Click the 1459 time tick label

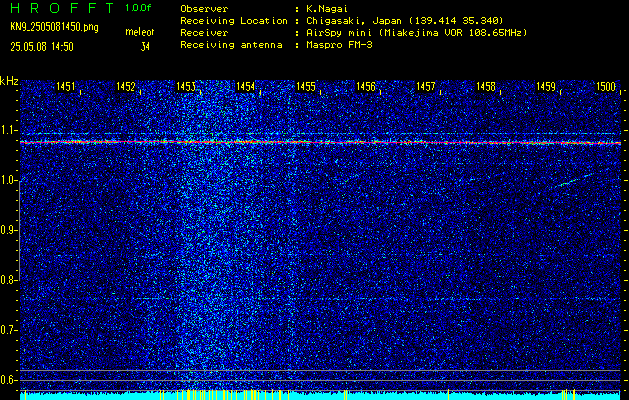[x=546, y=86]
